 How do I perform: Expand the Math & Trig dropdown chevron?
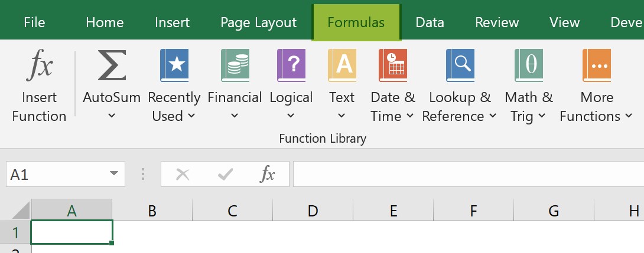coord(542,116)
